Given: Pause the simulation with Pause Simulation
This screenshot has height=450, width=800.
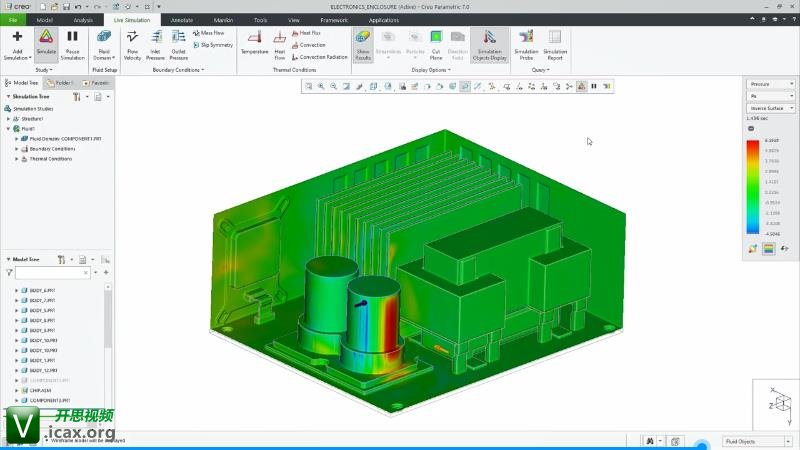Looking at the screenshot, I should point(72,44).
